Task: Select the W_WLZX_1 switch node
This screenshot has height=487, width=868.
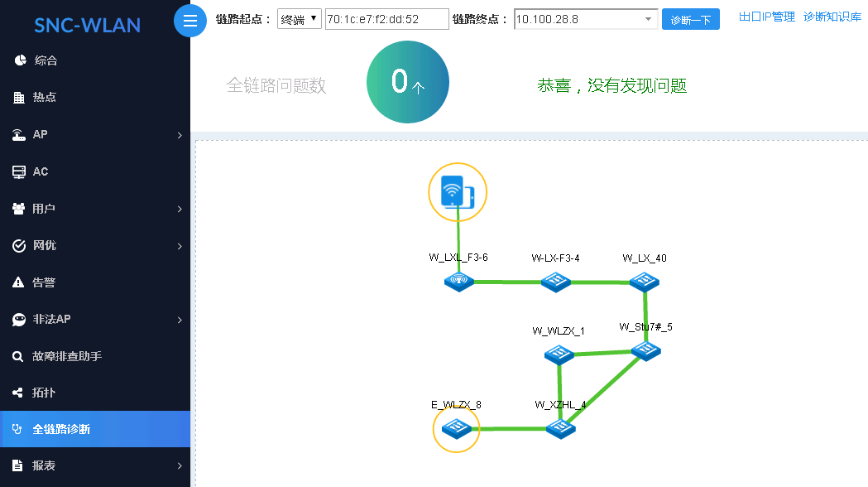Action: click(x=559, y=354)
